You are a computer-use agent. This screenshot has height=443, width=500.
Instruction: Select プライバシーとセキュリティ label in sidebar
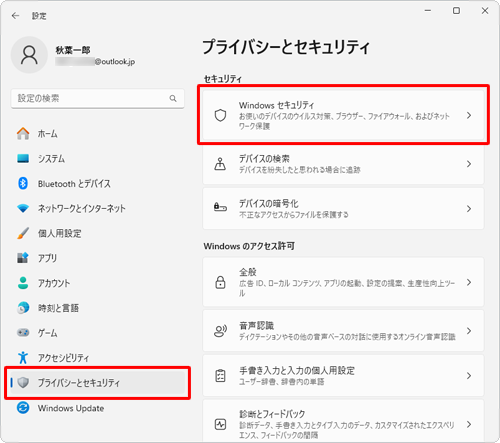[78, 383]
